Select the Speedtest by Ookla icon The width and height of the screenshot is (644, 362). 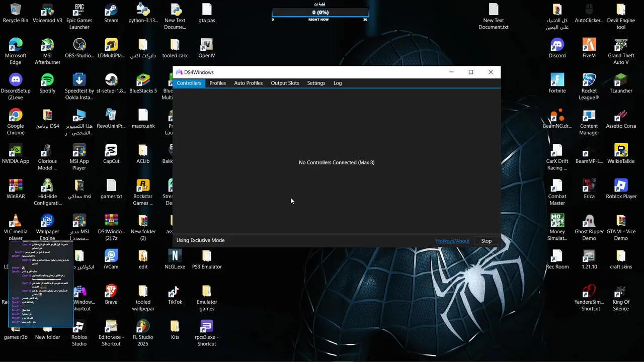(79, 87)
